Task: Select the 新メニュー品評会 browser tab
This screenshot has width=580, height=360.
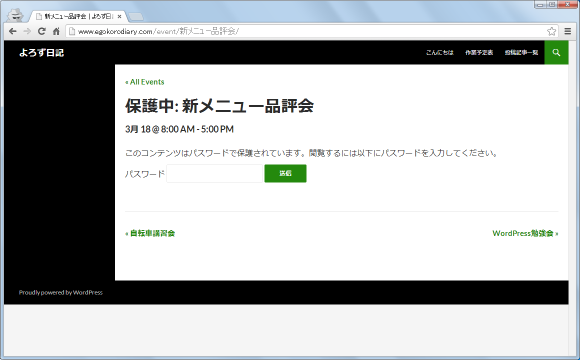Action: tap(77, 17)
